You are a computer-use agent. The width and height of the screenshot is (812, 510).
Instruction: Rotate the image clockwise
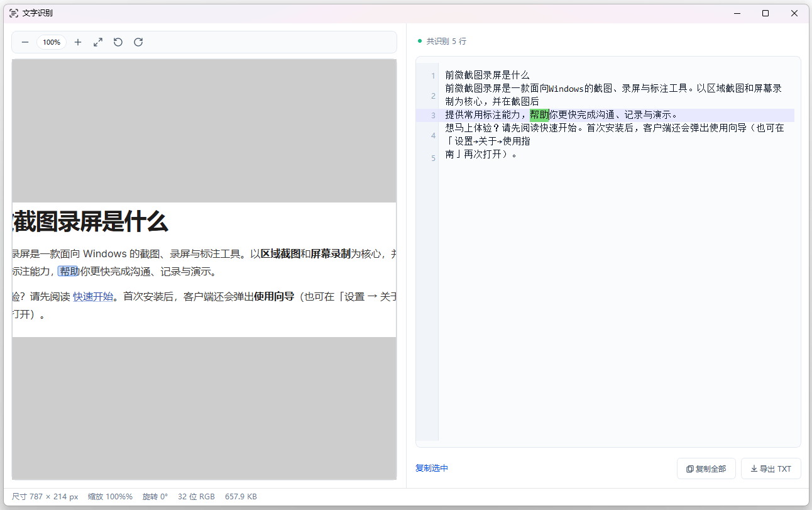(138, 42)
